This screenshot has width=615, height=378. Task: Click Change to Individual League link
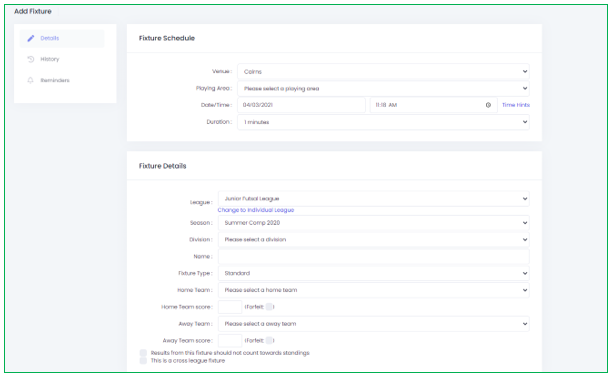pos(256,210)
